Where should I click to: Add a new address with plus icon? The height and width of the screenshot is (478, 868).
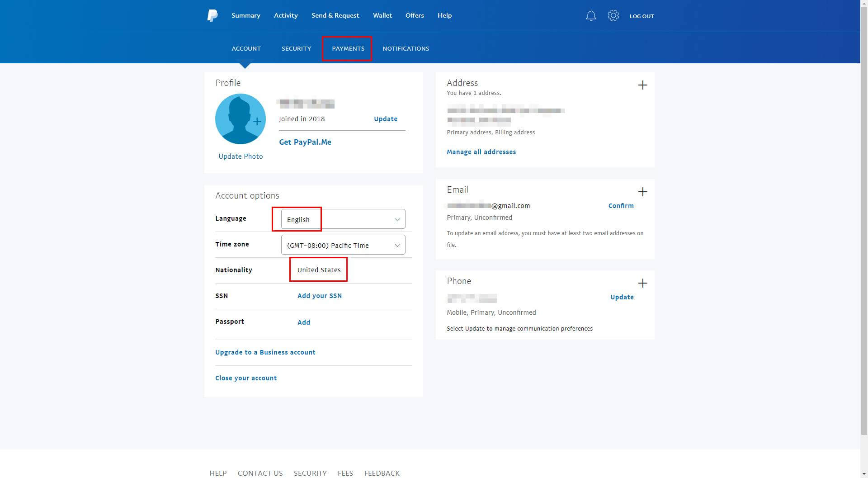642,85
